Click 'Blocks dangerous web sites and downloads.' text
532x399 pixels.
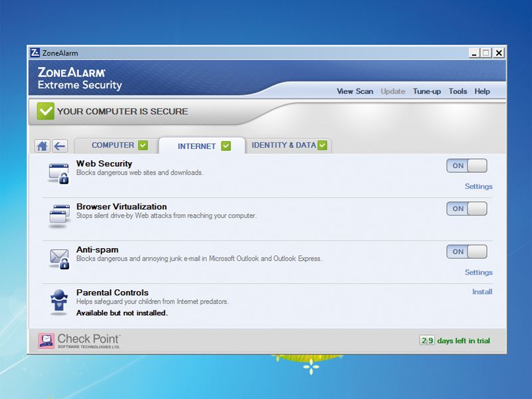[140, 172]
